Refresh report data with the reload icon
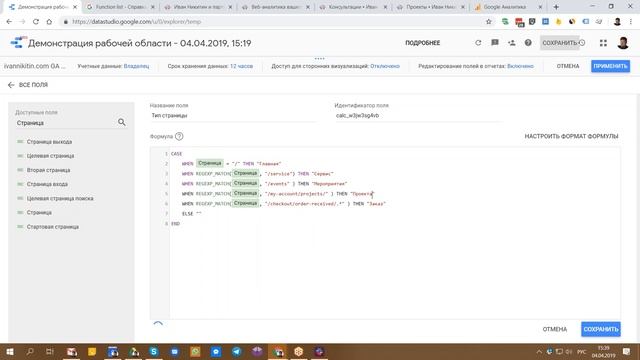640x360 pixels. tap(478, 42)
